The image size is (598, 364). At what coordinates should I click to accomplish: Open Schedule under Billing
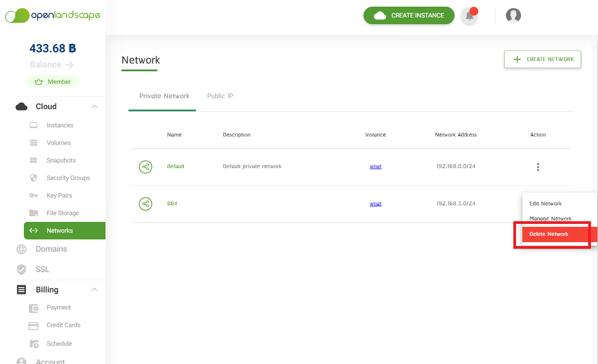click(x=59, y=344)
